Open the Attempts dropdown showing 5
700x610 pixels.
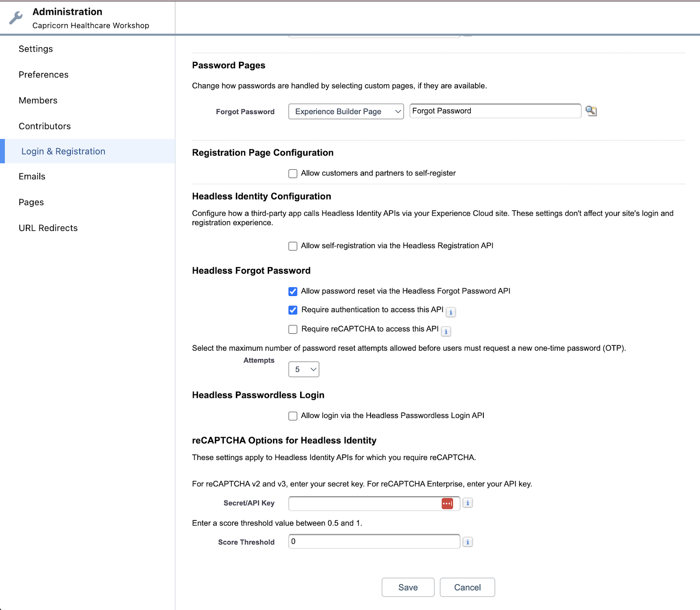click(304, 369)
